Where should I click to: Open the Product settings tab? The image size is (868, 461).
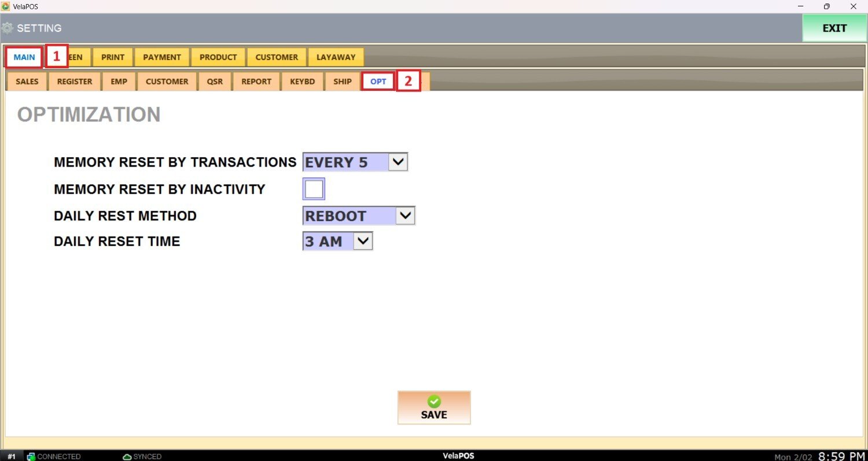click(218, 57)
